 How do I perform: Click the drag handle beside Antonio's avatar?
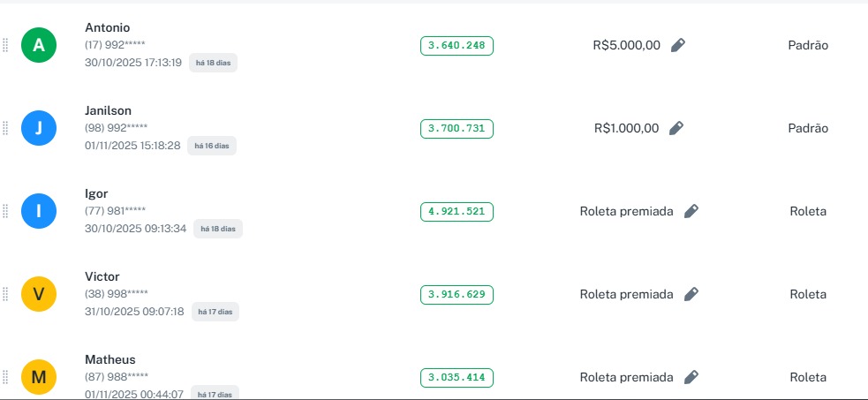pyautogui.click(x=5, y=45)
